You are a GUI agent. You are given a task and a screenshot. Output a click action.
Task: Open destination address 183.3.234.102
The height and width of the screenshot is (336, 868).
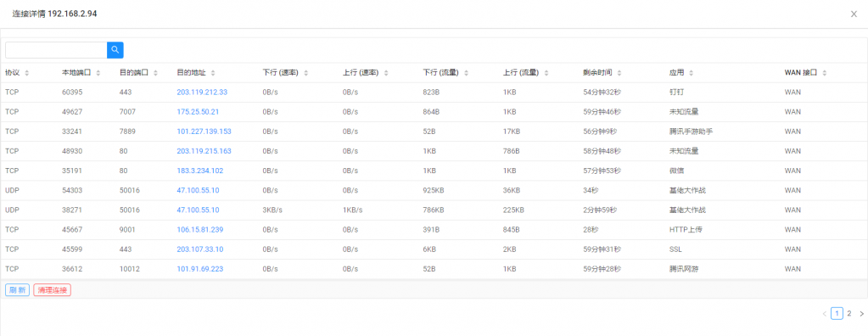tap(200, 171)
